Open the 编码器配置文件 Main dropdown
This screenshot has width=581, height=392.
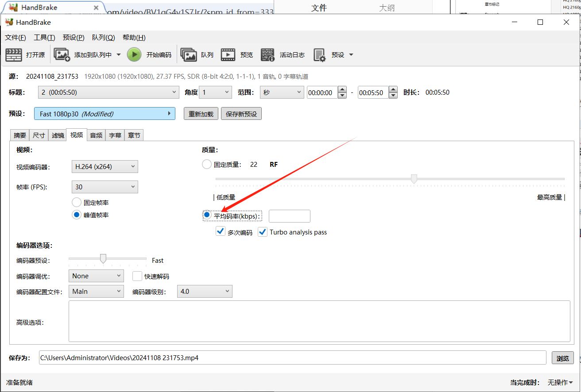tap(96, 291)
